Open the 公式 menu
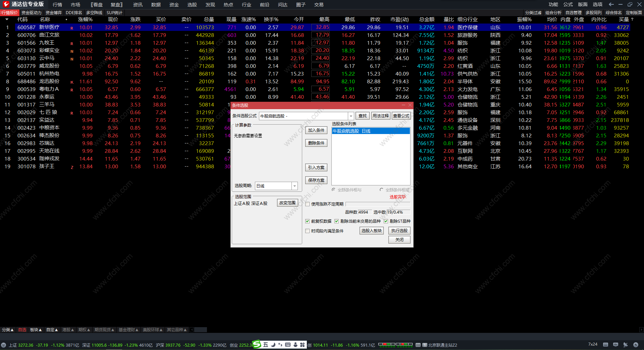This screenshot has height=350, width=644. pos(568,4)
